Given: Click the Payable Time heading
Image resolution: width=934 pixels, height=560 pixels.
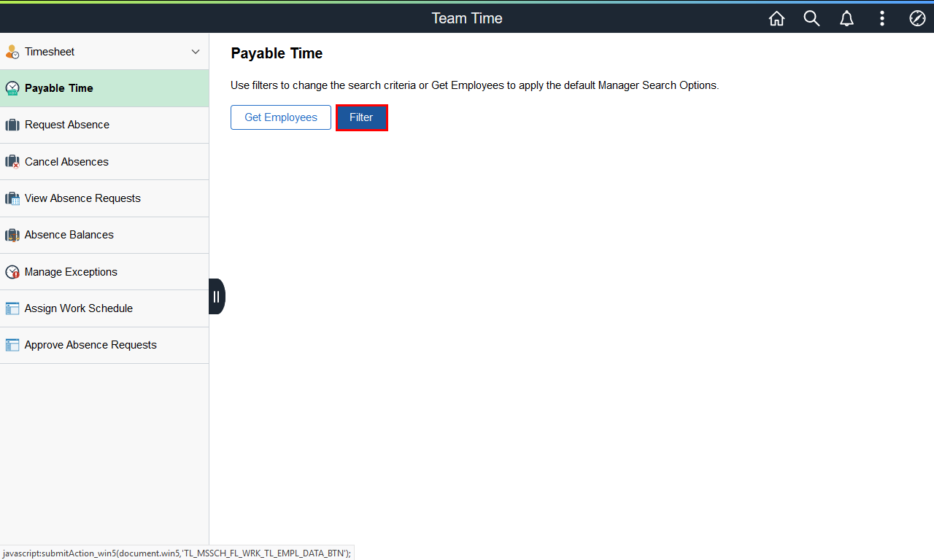Looking at the screenshot, I should (277, 53).
